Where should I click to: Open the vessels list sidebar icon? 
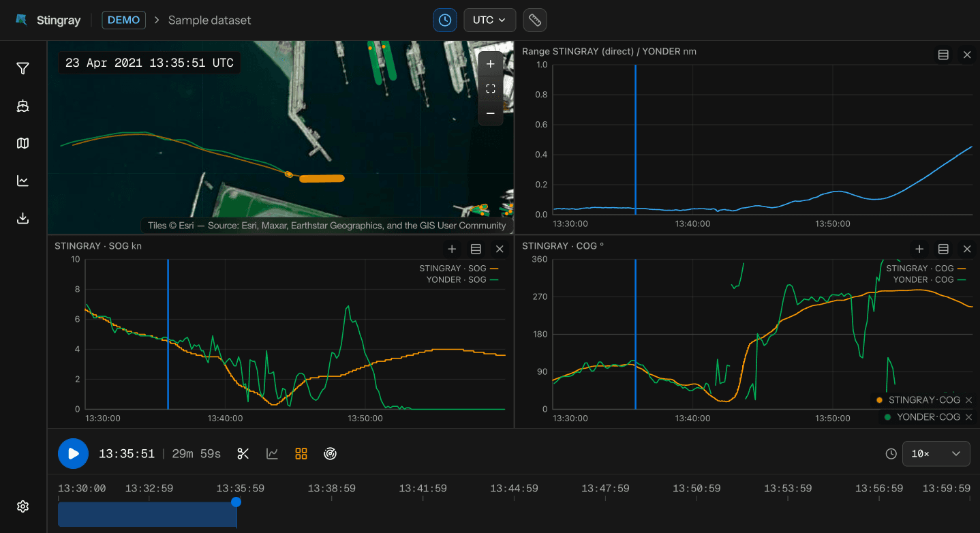[x=23, y=106]
